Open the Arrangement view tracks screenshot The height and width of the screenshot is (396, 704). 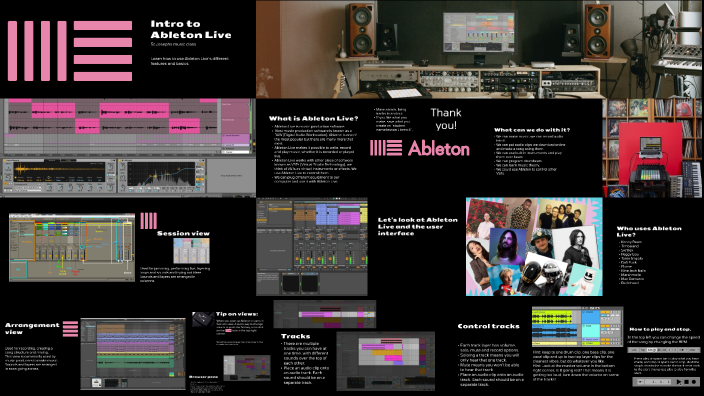pyautogui.click(x=133, y=354)
